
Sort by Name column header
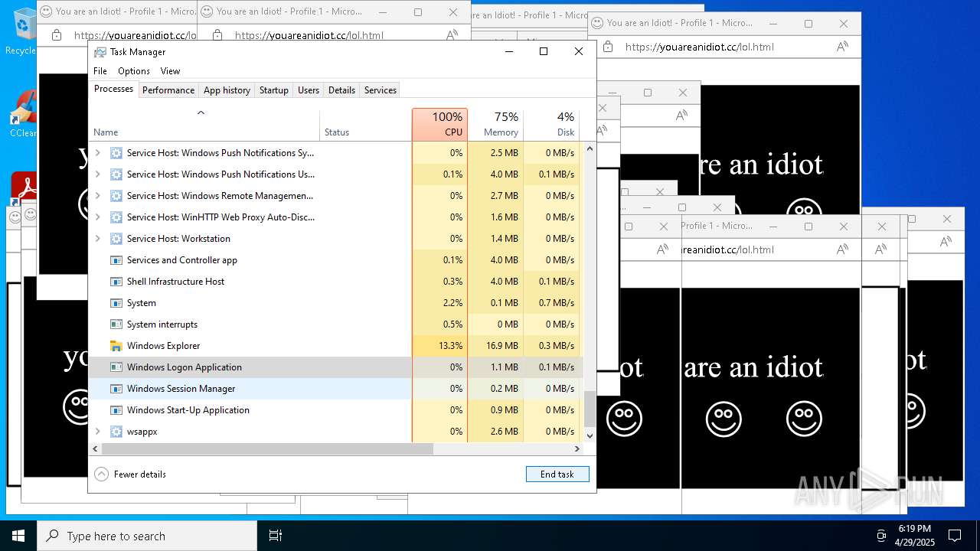[x=204, y=125]
